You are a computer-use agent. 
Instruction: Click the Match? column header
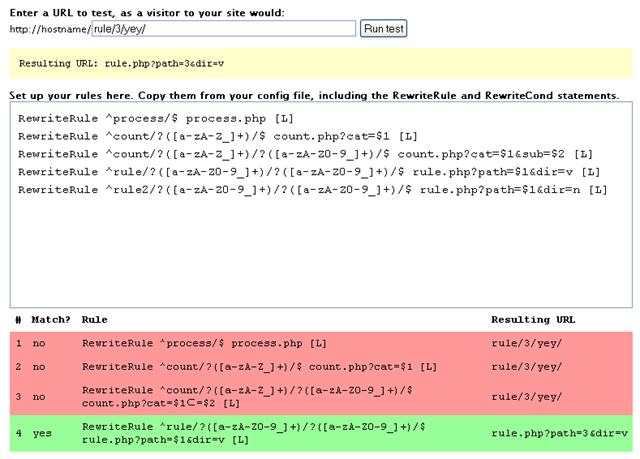point(51,319)
